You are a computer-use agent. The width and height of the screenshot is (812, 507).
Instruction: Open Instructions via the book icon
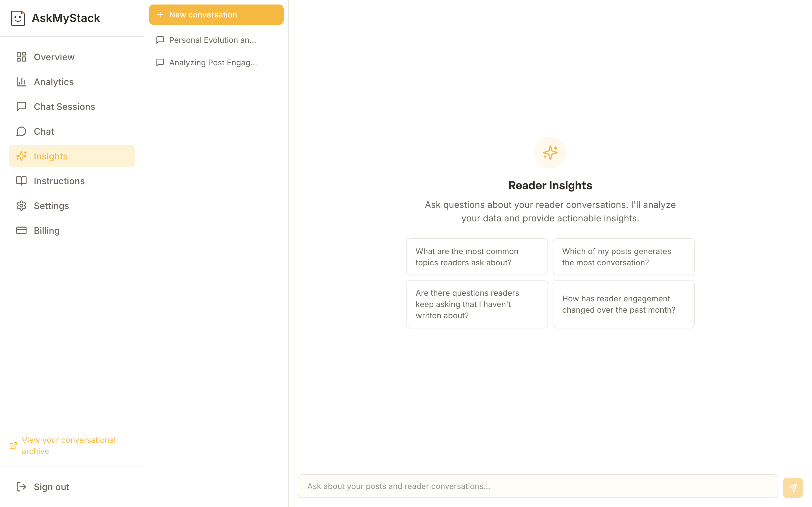(21, 181)
